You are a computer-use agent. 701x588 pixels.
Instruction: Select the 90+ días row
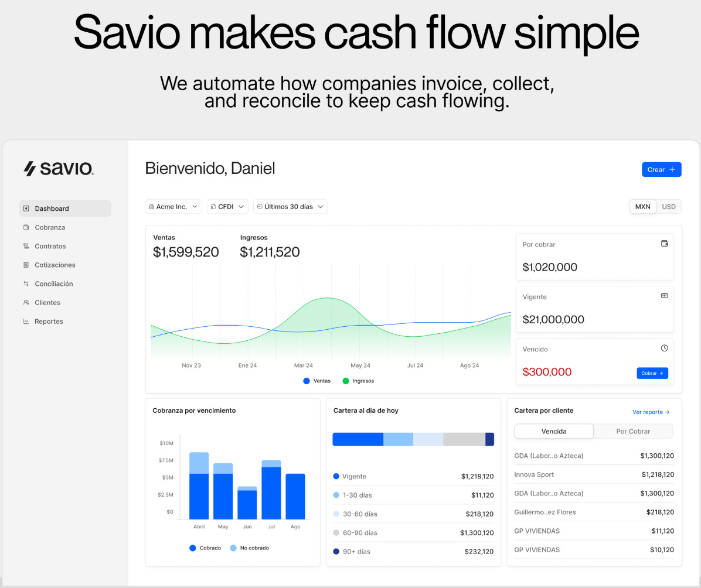pyautogui.click(x=414, y=551)
